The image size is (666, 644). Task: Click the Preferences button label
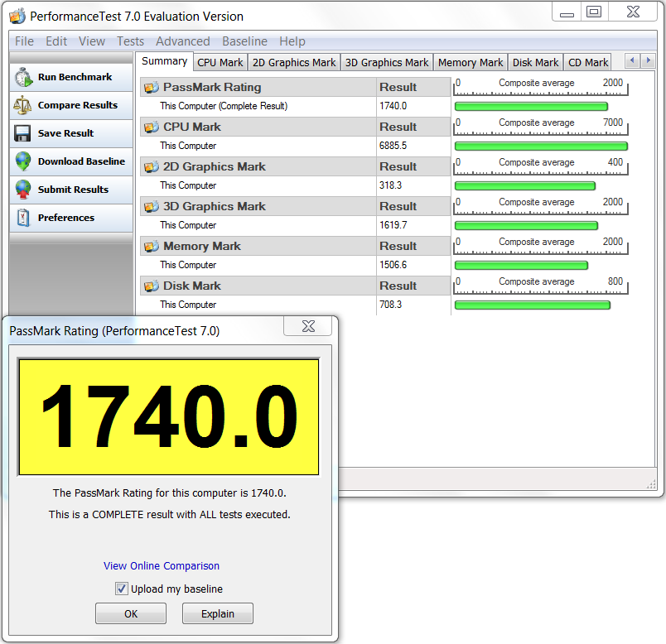coord(66,218)
